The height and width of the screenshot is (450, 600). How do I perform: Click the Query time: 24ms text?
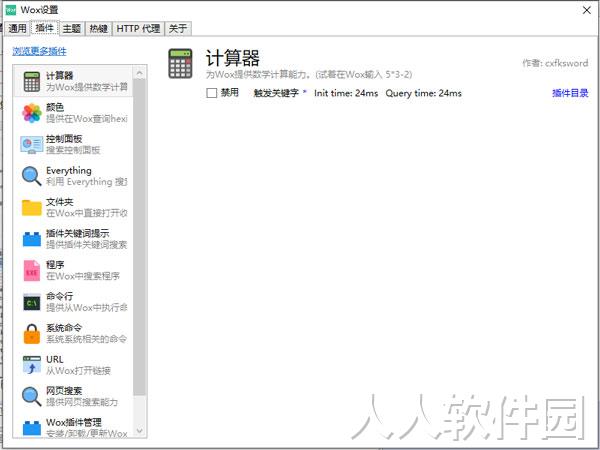[x=424, y=93]
